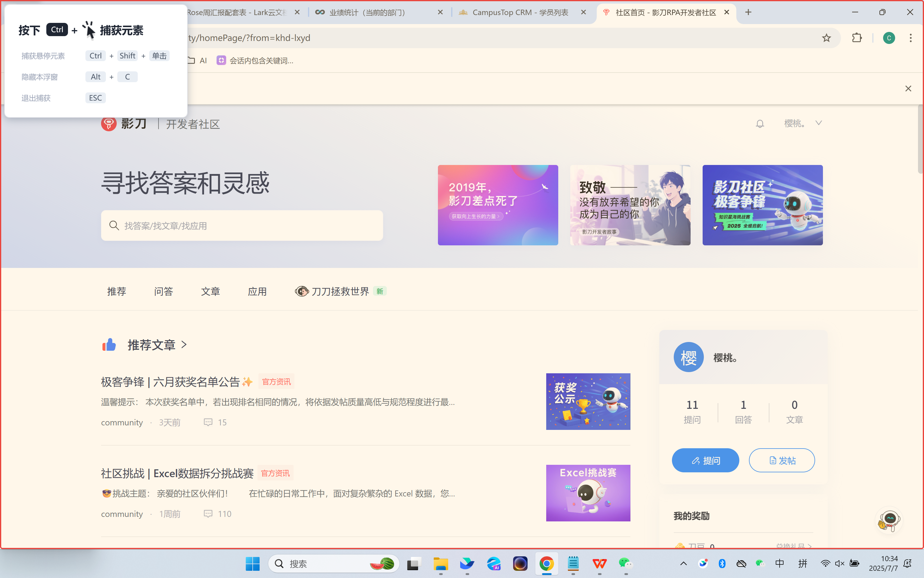Expand the 推荐文章 section arrow
The height and width of the screenshot is (578, 924).
[x=184, y=344]
